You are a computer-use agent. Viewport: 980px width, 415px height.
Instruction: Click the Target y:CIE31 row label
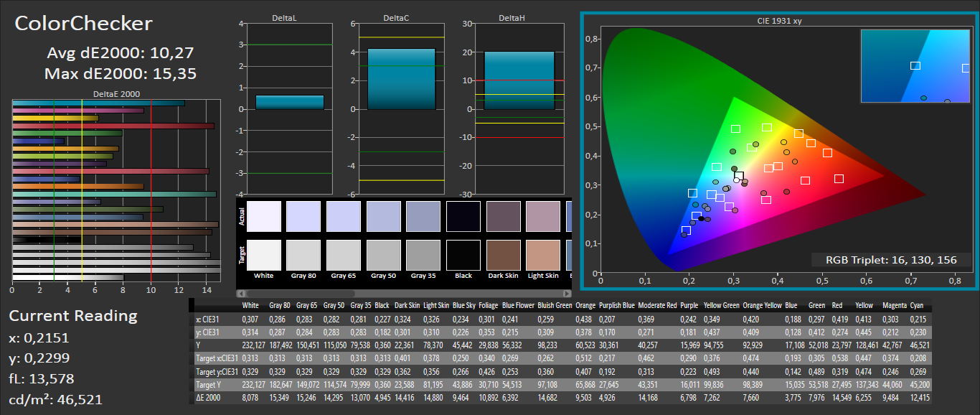(216, 370)
